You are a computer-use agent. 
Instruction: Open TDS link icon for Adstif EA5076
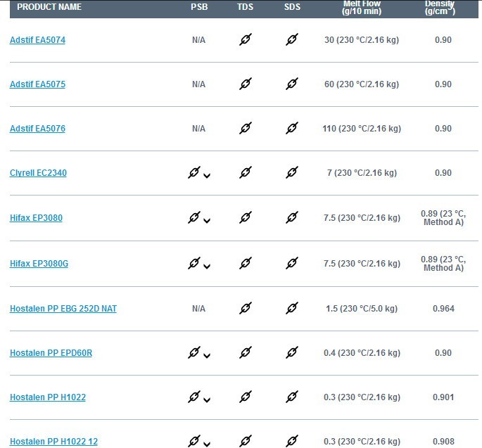pos(245,129)
